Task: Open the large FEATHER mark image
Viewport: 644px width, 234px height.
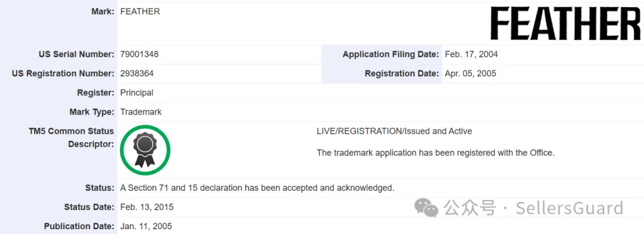Action: coord(565,23)
